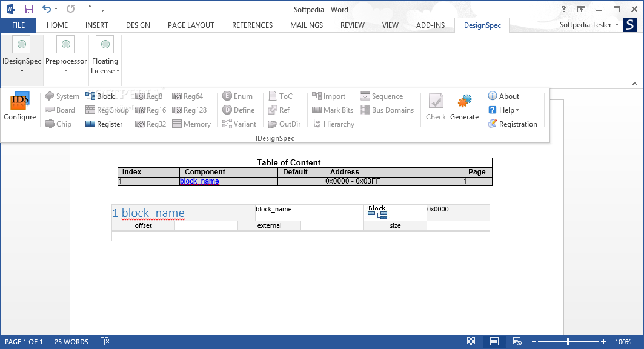Screen dimensions: 644x349
Task: Open the IDS Configure tool
Action: tap(20, 107)
